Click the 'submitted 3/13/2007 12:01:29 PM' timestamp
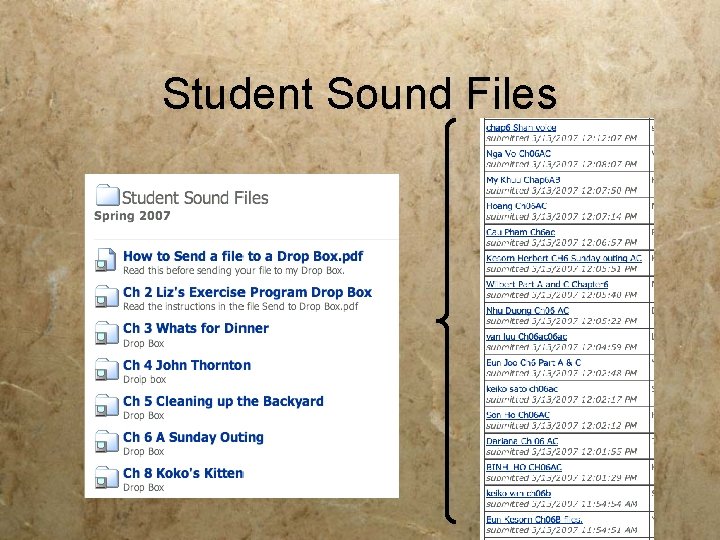 (x=562, y=478)
